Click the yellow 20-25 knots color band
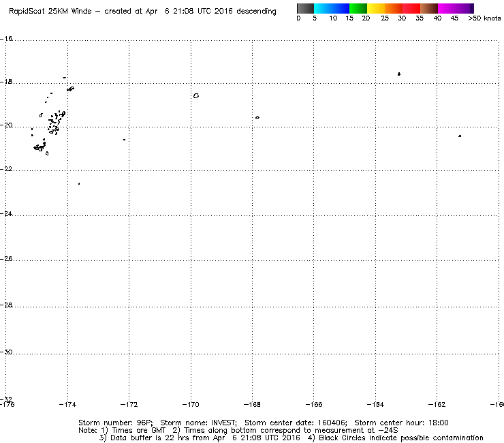504x443 pixels. pos(376,8)
